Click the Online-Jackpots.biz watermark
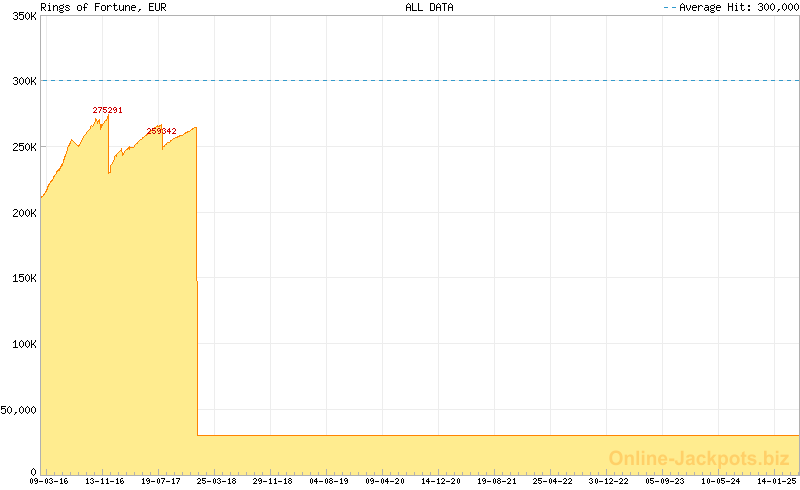Viewport: 800px width, 490px height. (x=692, y=458)
